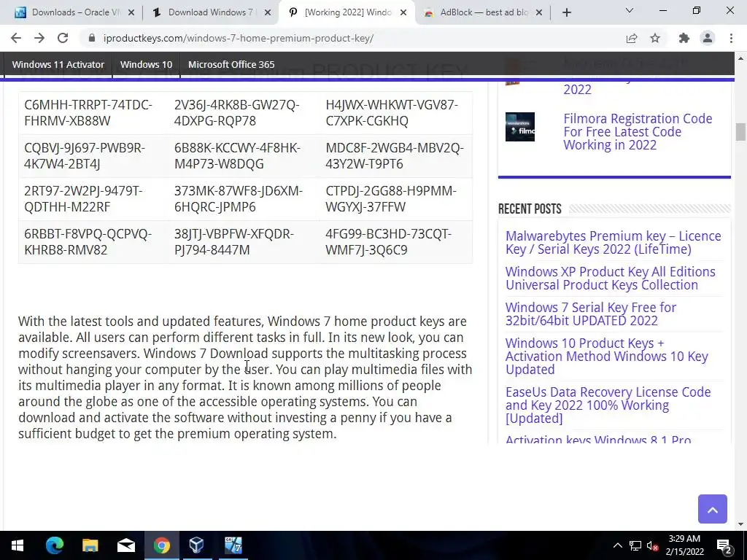The width and height of the screenshot is (747, 560).
Task: Select key 373MK-87WF8-JD6XM-6HQRC-JPMP6
Action: (x=239, y=198)
